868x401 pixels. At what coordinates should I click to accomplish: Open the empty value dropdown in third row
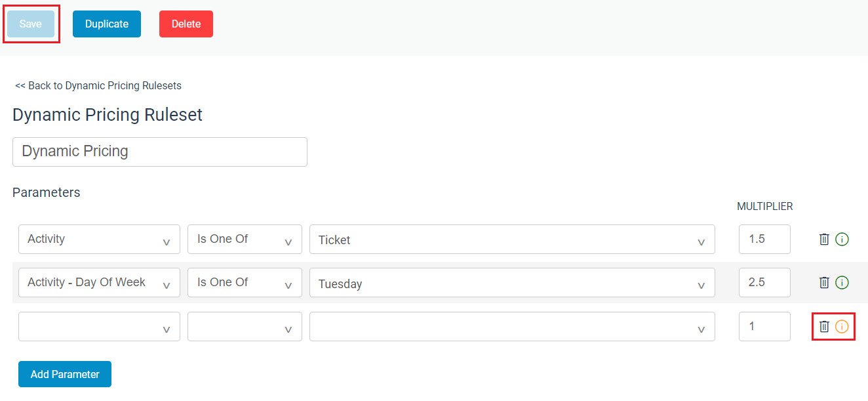tap(512, 326)
